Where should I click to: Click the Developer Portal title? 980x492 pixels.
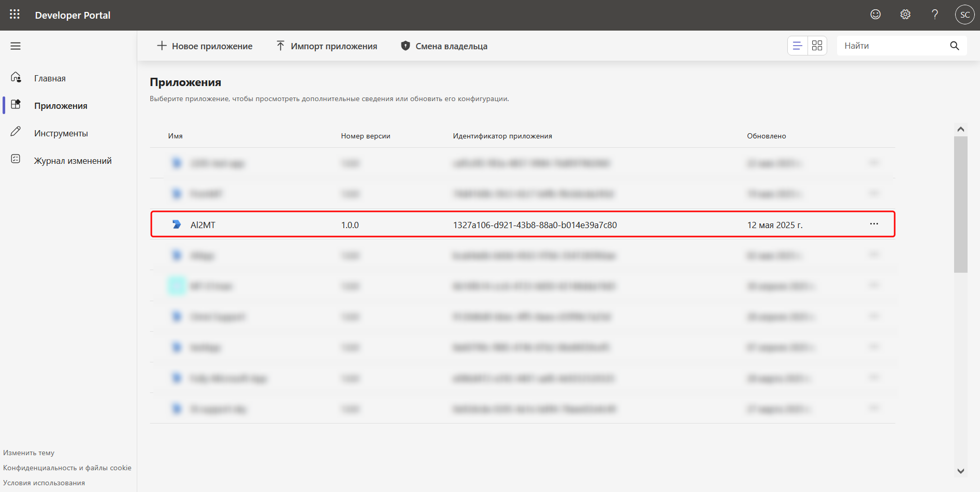73,15
